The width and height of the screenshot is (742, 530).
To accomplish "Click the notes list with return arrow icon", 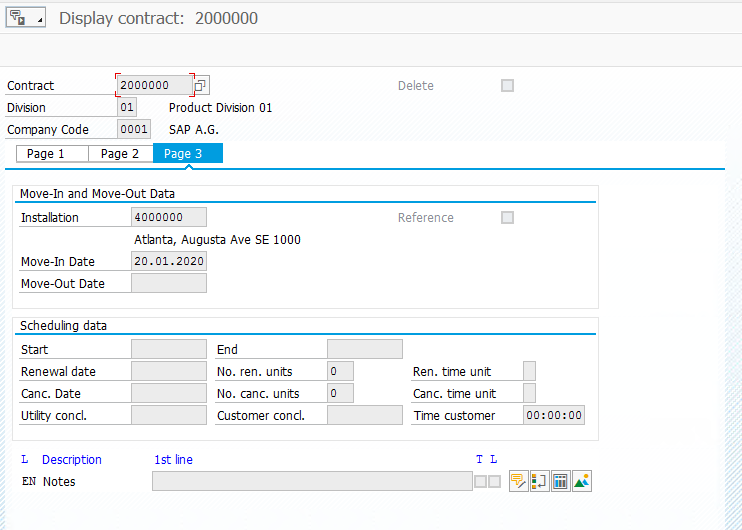I will click(539, 481).
